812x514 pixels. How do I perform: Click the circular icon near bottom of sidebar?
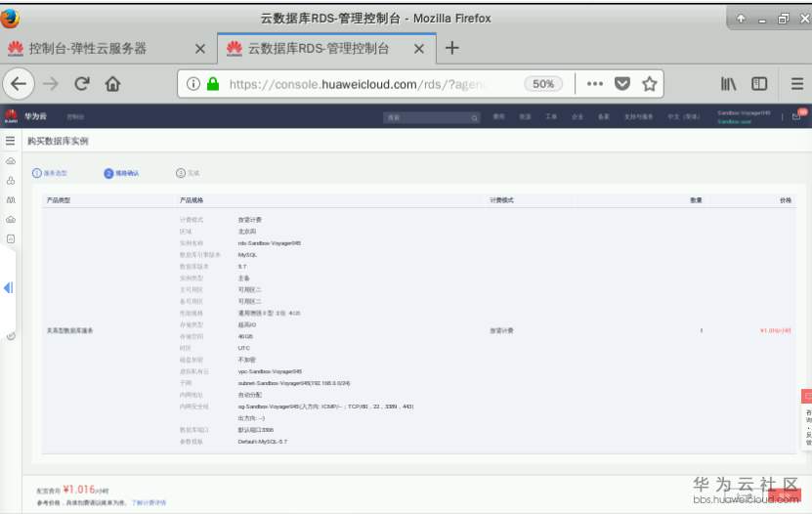[11, 336]
